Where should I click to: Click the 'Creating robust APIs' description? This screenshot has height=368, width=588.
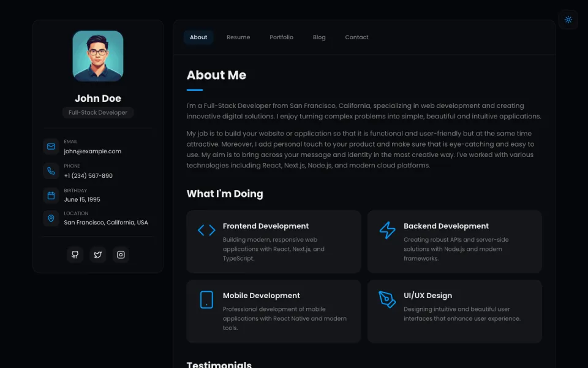(x=456, y=249)
